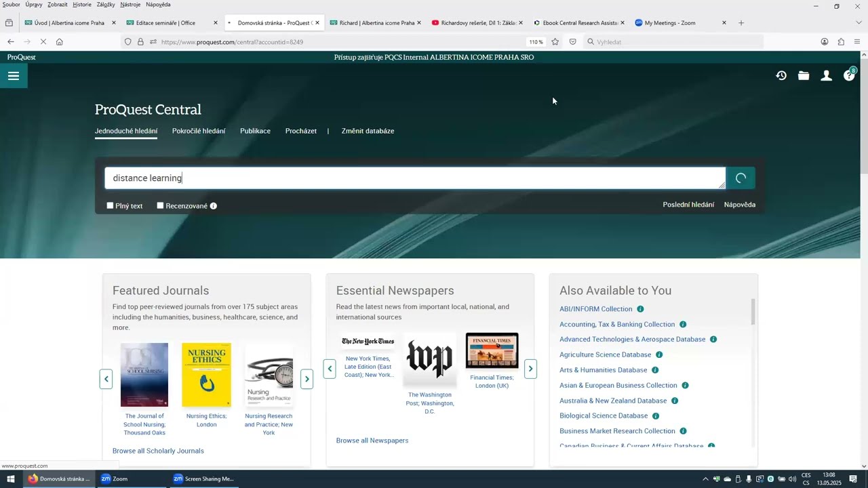Open the Historie browser menu
This screenshot has width=868, height=488.
point(82,5)
